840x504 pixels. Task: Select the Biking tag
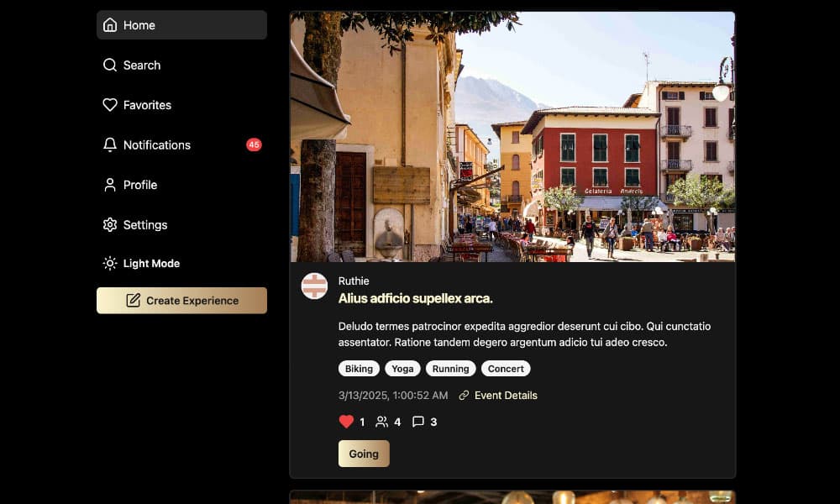click(x=359, y=369)
